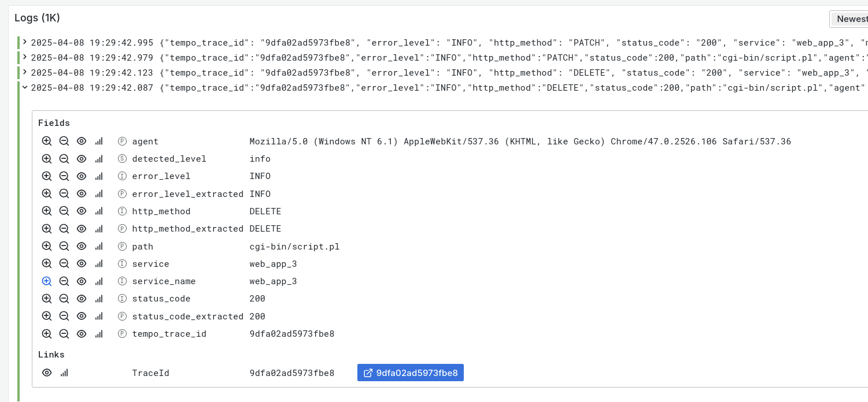Filter out path cgi-bin/script.pl value
The image size is (868, 402).
(64, 246)
